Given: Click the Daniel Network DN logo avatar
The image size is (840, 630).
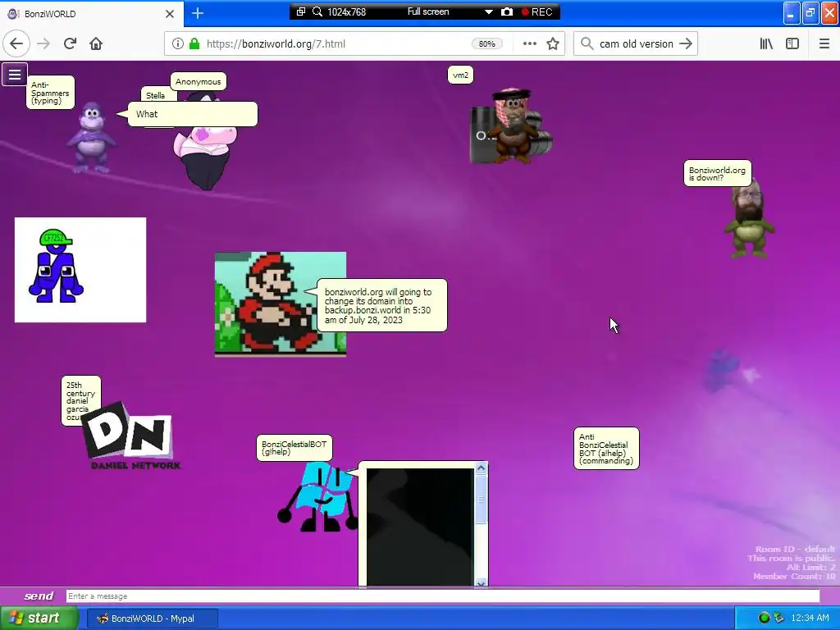Looking at the screenshot, I should 132,438.
